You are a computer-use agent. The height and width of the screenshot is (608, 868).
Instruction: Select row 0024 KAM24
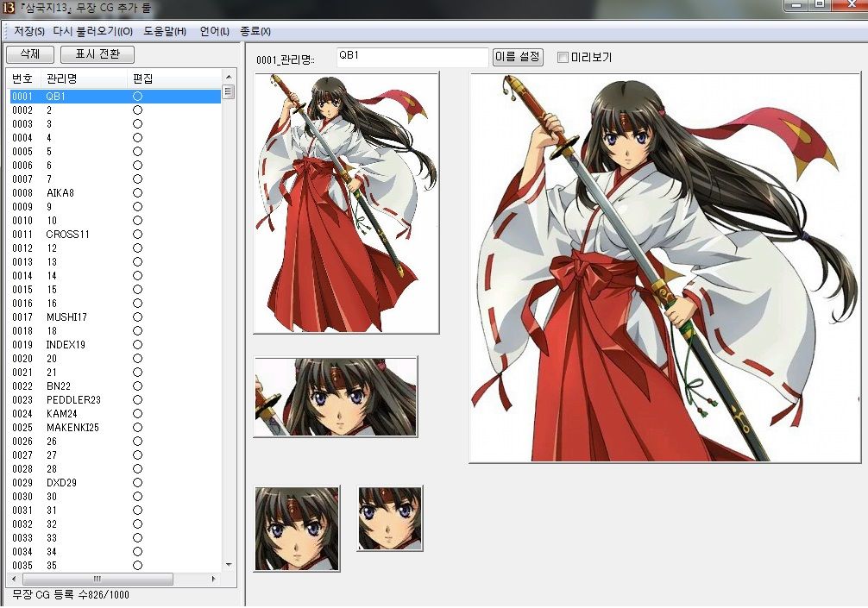point(115,414)
